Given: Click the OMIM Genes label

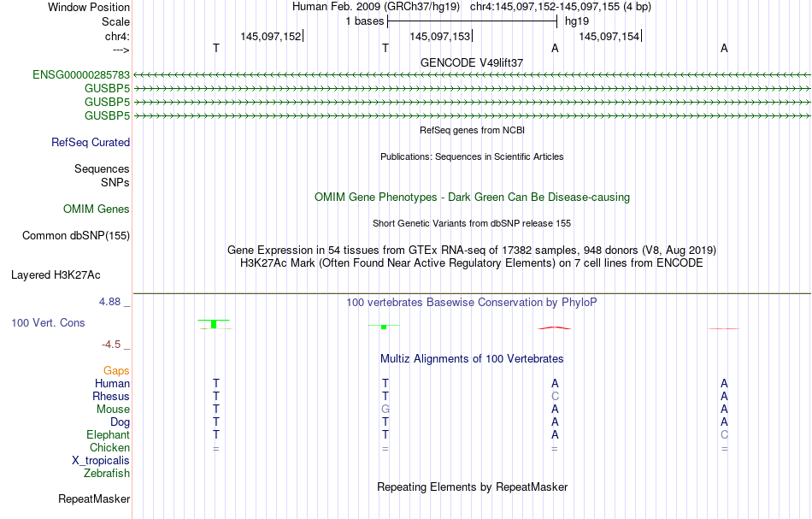Looking at the screenshot, I should coord(97,209).
